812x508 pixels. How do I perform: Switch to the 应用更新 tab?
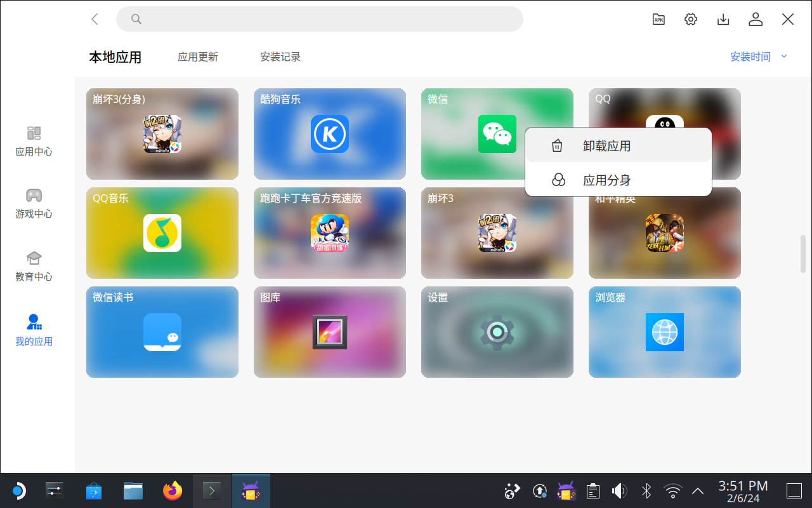[x=198, y=57]
